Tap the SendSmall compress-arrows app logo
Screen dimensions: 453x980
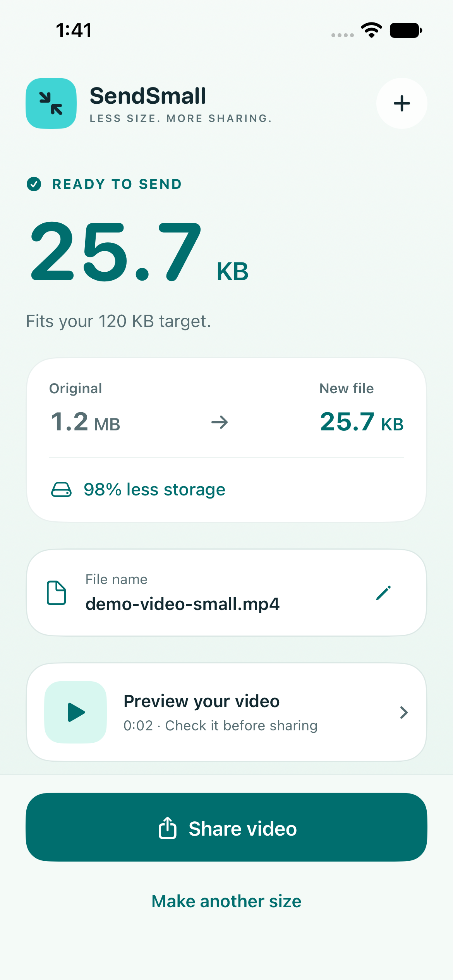[51, 103]
